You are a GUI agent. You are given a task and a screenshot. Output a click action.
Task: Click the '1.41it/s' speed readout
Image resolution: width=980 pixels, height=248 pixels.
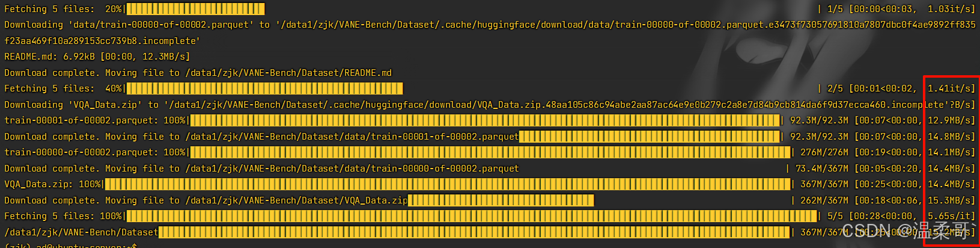tap(951, 88)
